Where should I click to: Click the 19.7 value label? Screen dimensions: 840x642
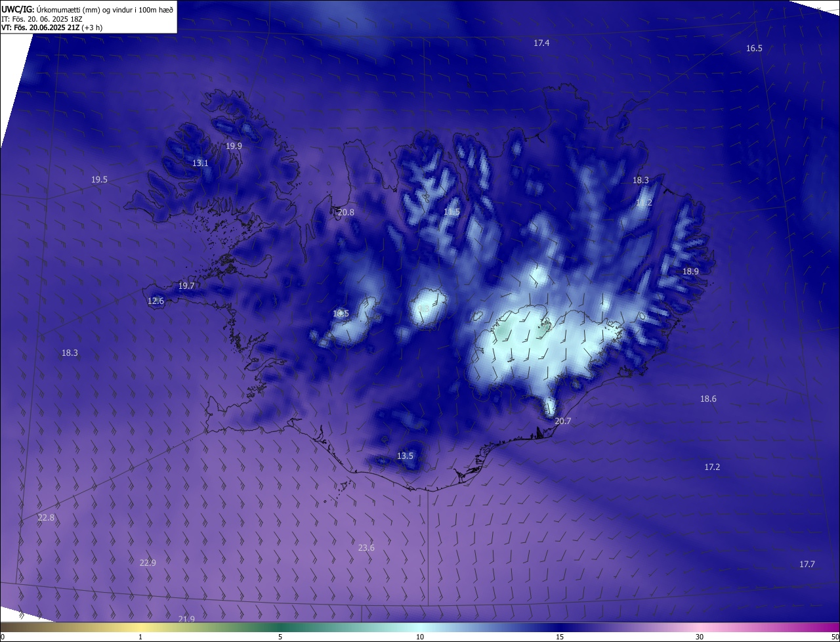(x=186, y=286)
